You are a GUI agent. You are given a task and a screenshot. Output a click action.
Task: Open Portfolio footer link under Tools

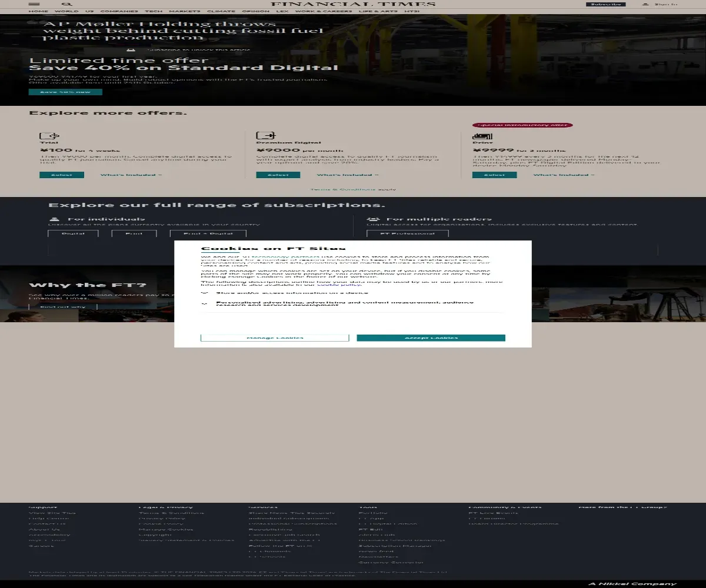[373, 513]
